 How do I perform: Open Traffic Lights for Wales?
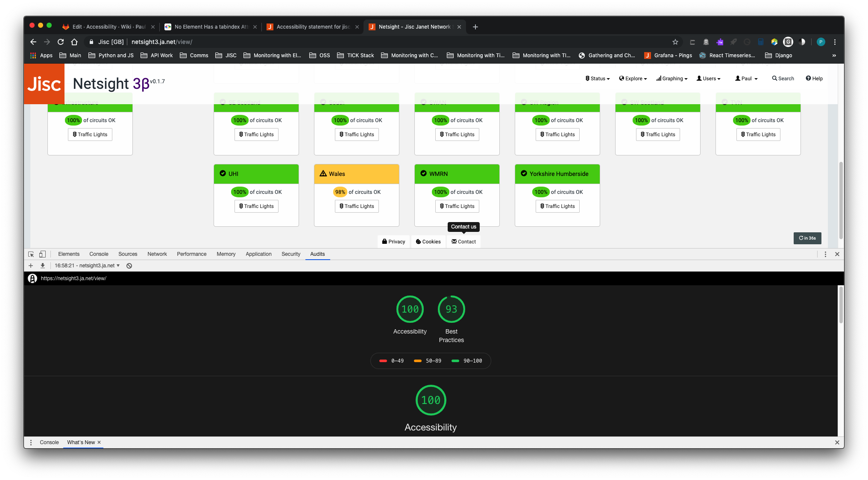click(357, 206)
